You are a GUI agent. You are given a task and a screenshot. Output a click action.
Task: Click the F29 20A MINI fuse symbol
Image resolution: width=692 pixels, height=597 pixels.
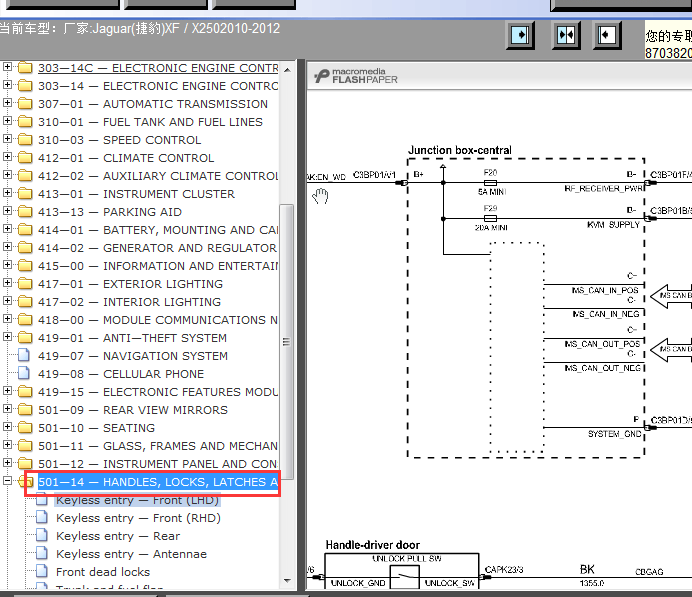pos(490,218)
